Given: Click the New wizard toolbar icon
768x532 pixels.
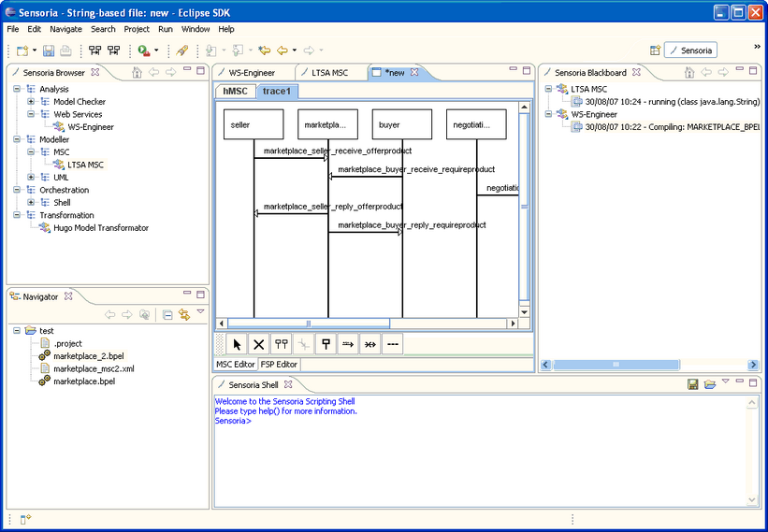Looking at the screenshot, I should tap(22, 50).
